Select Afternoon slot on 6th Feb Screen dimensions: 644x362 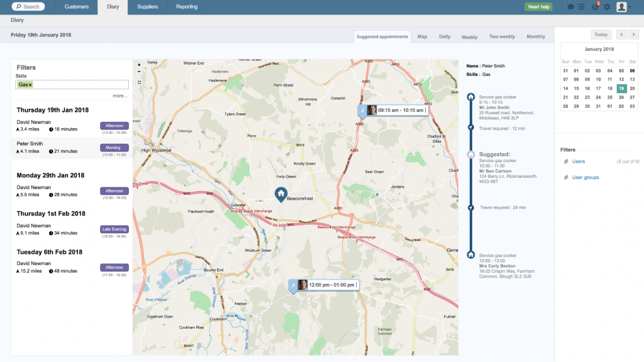[x=114, y=268]
